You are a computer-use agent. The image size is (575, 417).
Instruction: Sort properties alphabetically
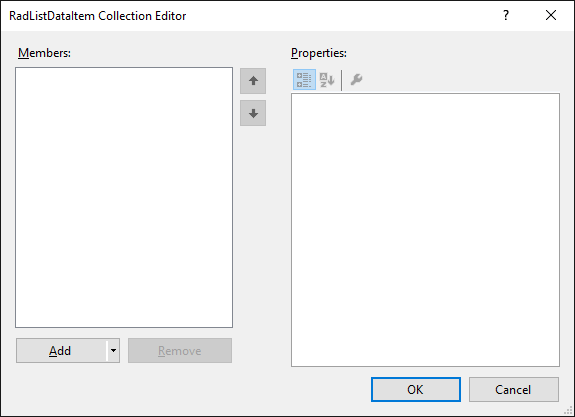pos(327,80)
